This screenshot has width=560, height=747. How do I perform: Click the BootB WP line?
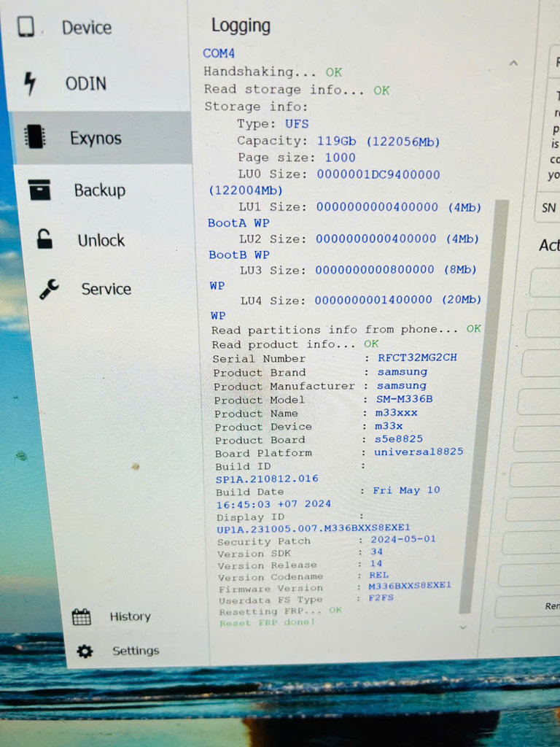coord(239,255)
